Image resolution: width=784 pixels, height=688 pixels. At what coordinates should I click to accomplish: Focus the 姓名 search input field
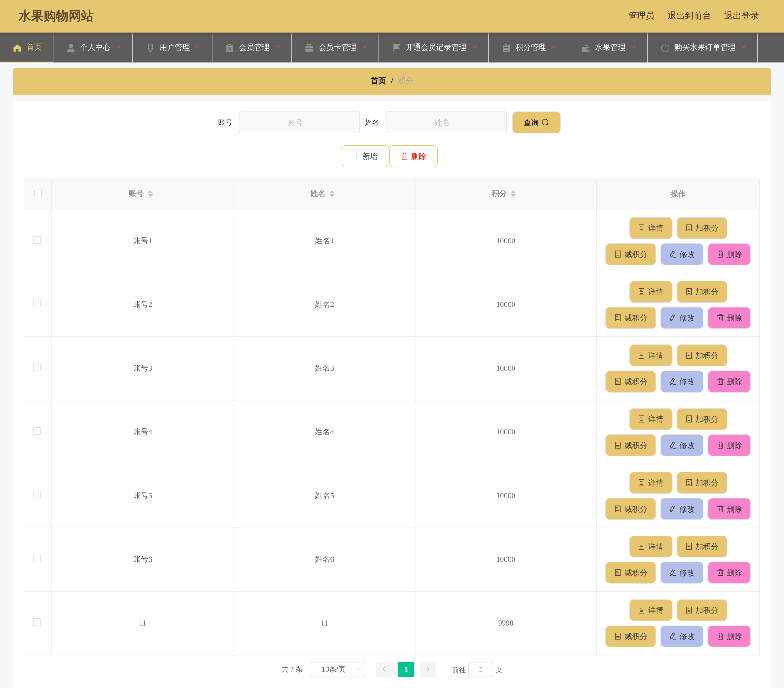pyautogui.click(x=446, y=122)
